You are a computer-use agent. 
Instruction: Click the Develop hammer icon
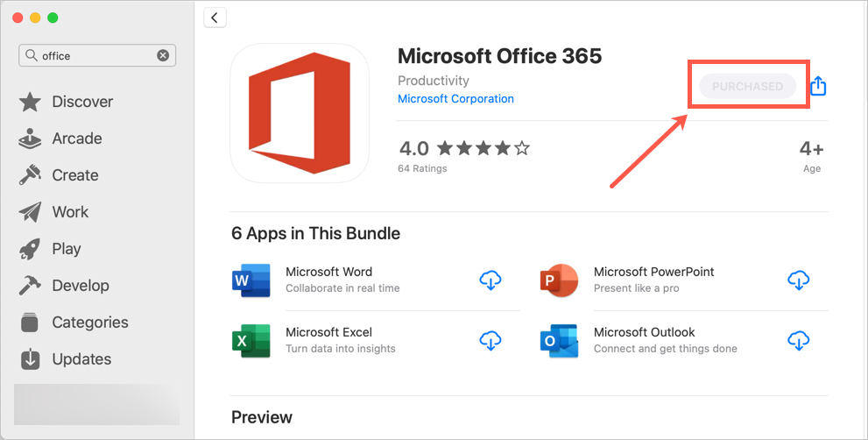(x=30, y=286)
